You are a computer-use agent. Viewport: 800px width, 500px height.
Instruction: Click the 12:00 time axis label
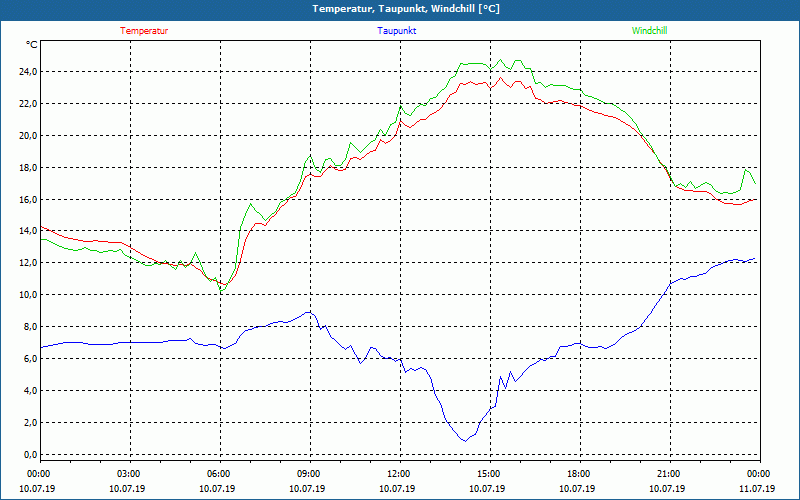[x=397, y=474]
